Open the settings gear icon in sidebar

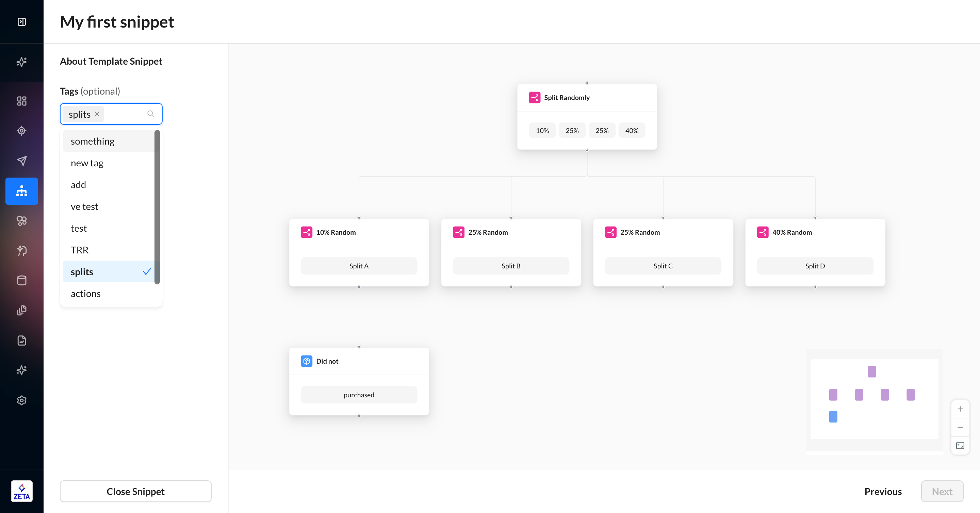tap(22, 400)
